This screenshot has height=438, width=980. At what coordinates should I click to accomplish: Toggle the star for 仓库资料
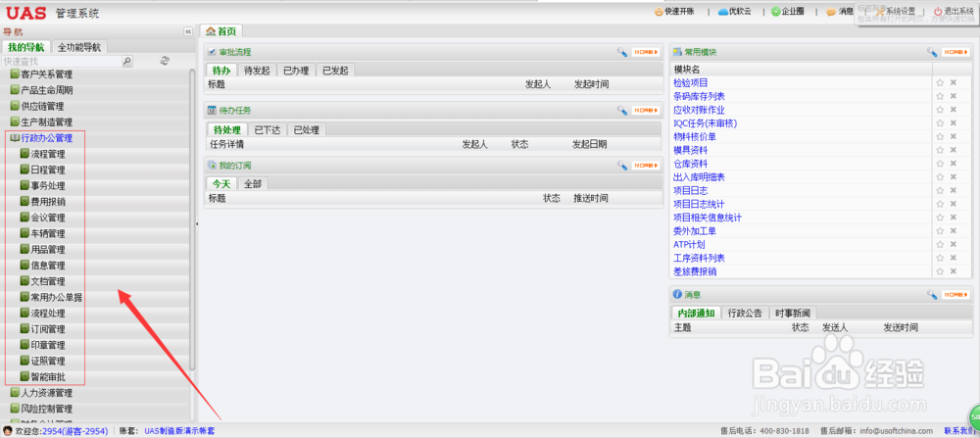[940, 164]
